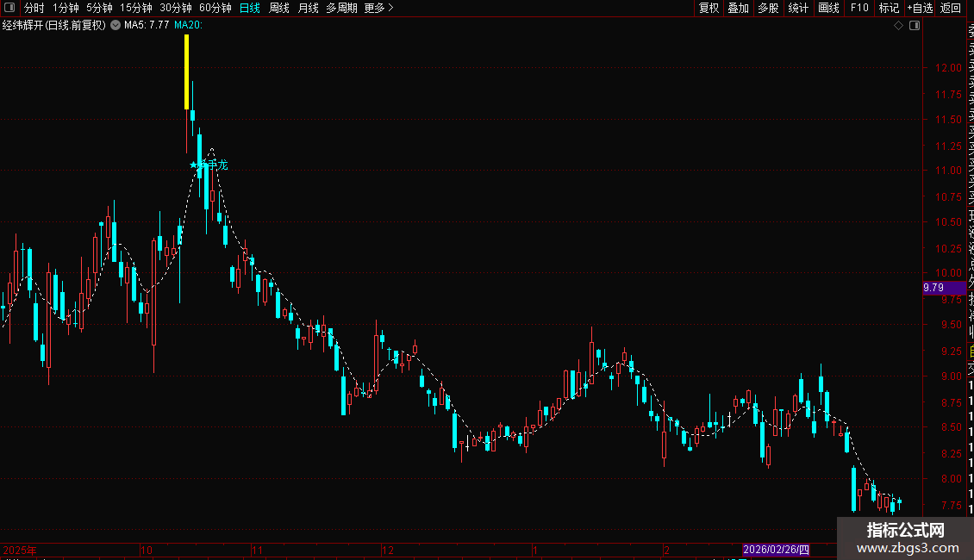This screenshot has height=560, width=974.
Task: Click the 经纬辉开 (日线.前复权) chart title
Action: pyautogui.click(x=54, y=25)
